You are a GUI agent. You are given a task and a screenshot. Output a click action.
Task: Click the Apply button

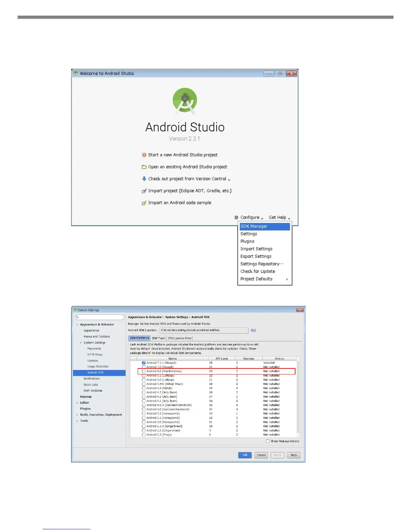[277, 455]
